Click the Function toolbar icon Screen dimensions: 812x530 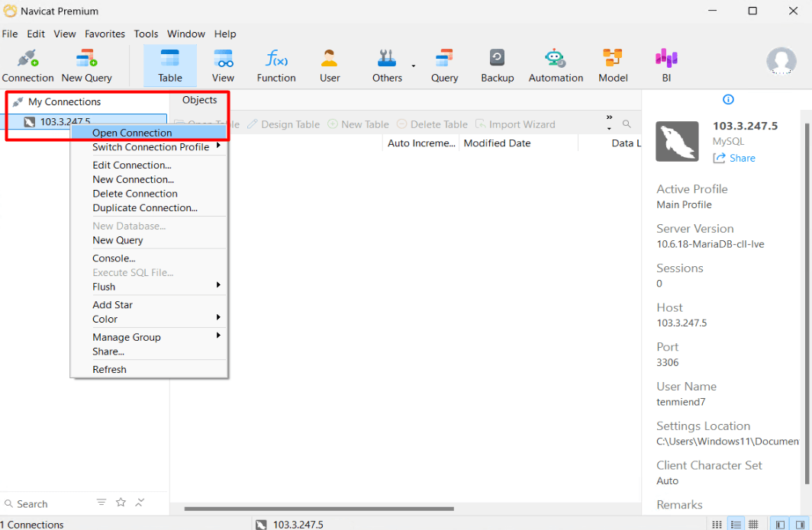276,66
